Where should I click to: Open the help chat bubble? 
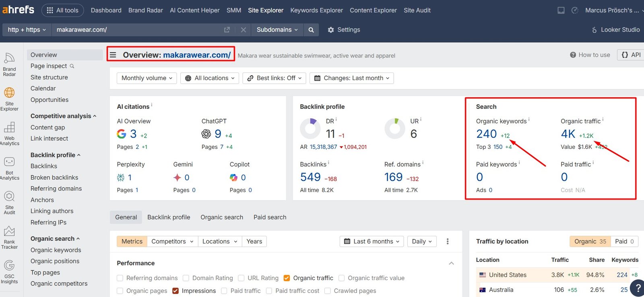[x=638, y=288]
